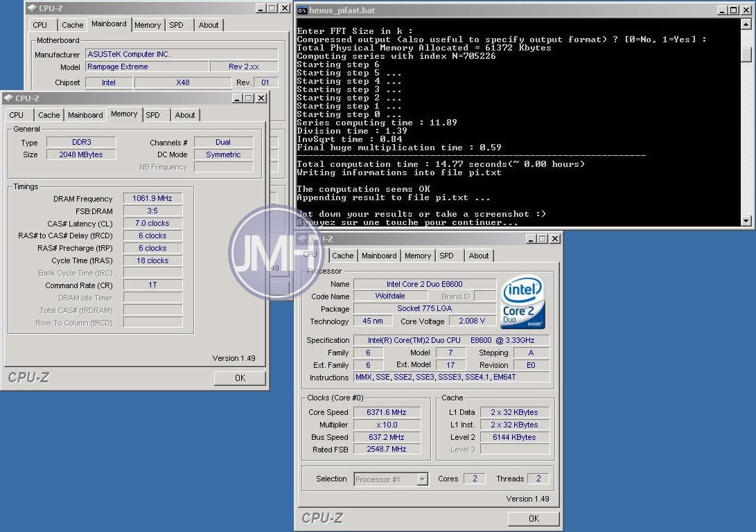Click the console scrollbar up arrow
Image resolution: width=756 pixels, height=532 pixels.
pos(746,24)
